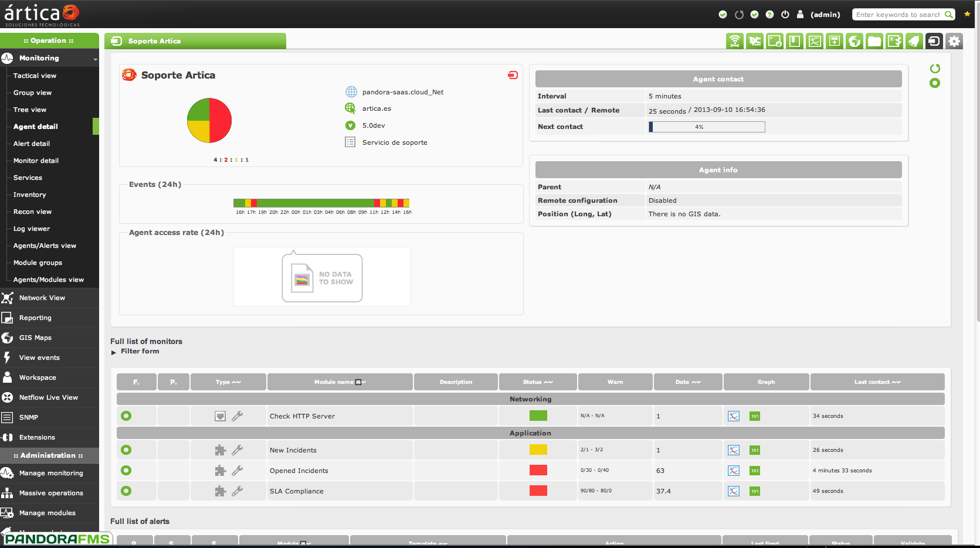Sort by the Type column arrows
980x548 pixels.
(x=236, y=382)
